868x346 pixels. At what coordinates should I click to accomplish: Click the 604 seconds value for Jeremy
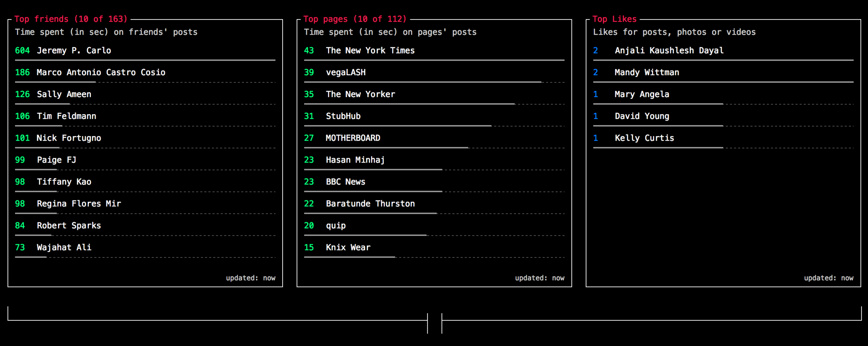(22, 51)
